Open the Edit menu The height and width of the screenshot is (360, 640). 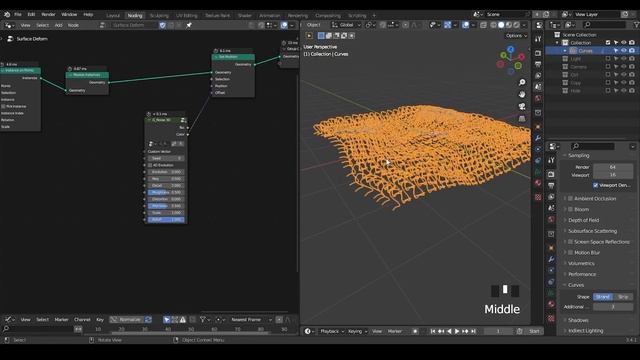31,14
